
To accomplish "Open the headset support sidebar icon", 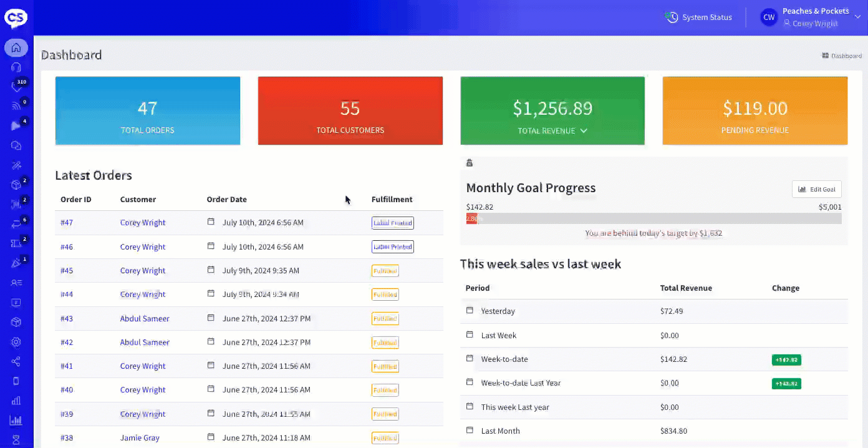I will [16, 67].
